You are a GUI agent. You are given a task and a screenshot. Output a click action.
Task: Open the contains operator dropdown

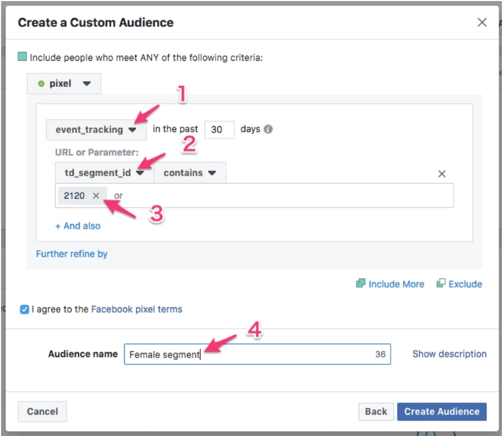pyautogui.click(x=190, y=173)
